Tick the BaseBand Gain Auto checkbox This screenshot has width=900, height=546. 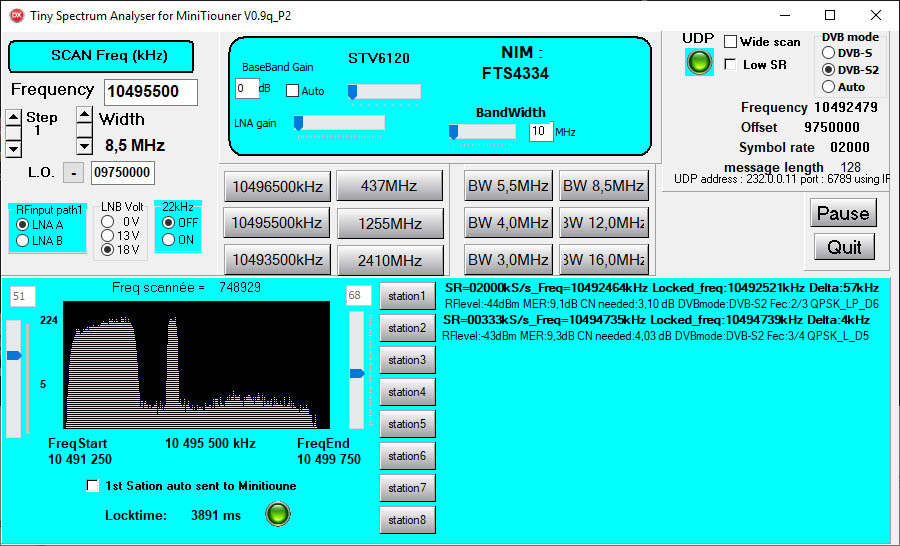[292, 91]
